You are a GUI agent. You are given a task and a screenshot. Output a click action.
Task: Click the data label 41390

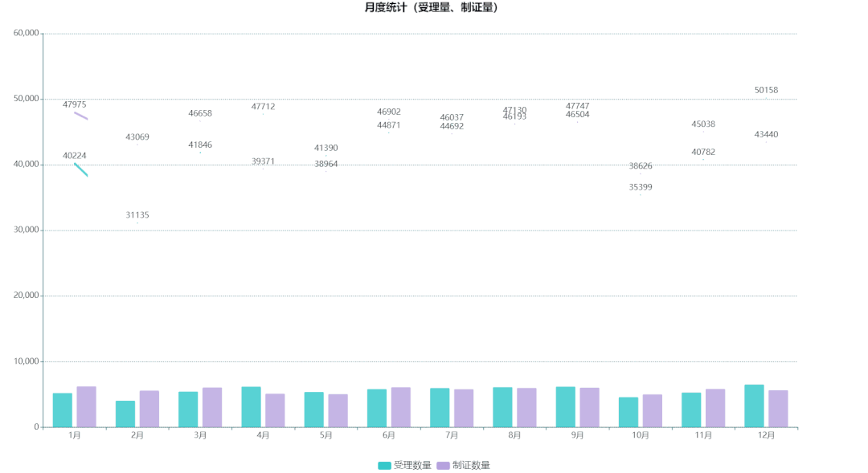point(326,149)
